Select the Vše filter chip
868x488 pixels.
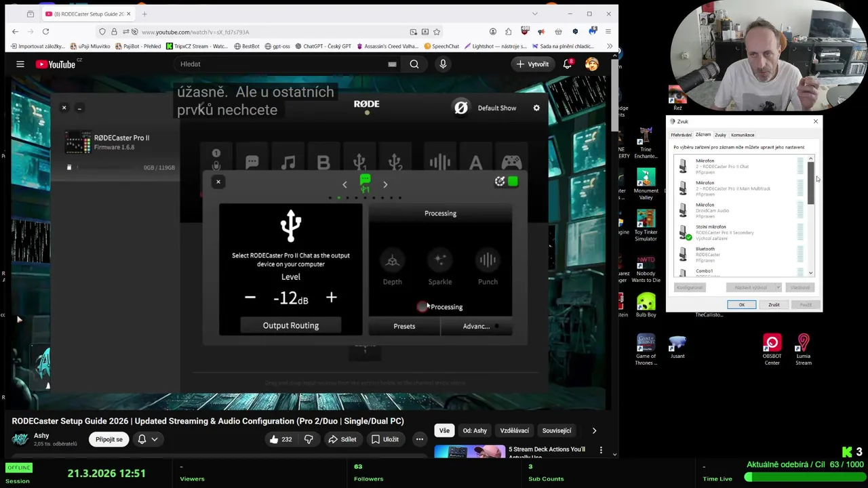444,430
